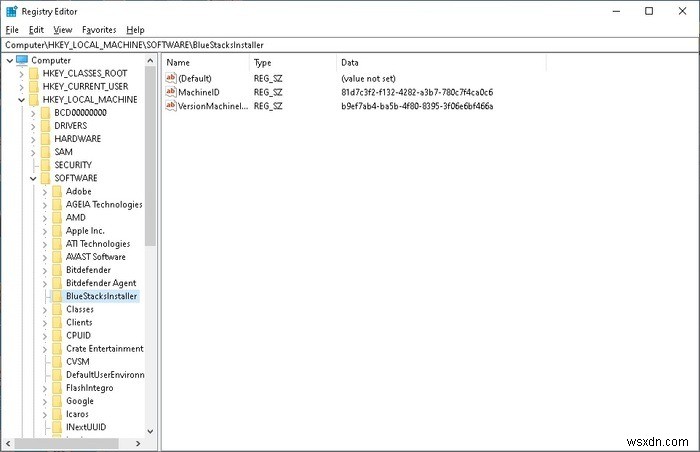Viewport: 700px width, 452px height.
Task: Click the "(value not set)" data cell
Action: pos(368,79)
